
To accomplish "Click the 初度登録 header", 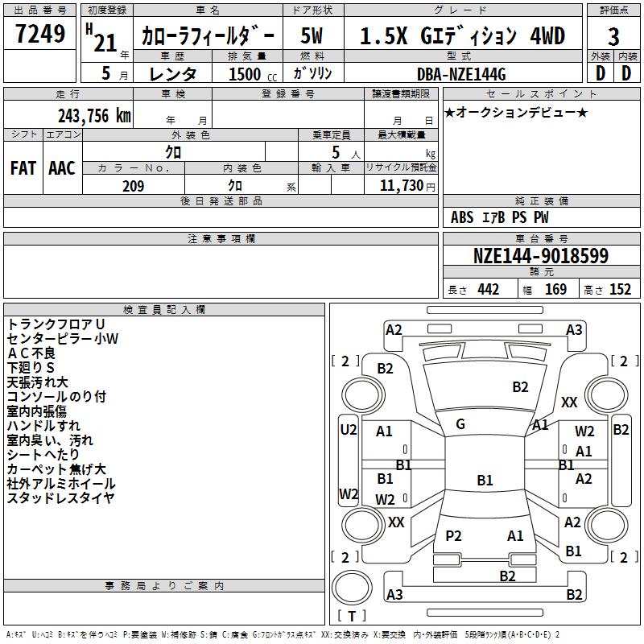I will (x=107, y=10).
